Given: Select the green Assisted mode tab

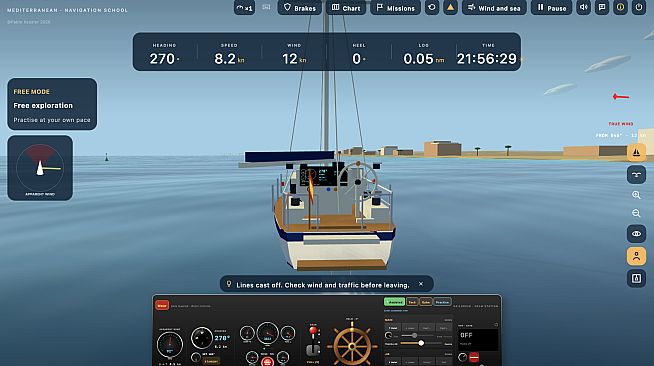Looking at the screenshot, I should pos(395,302).
